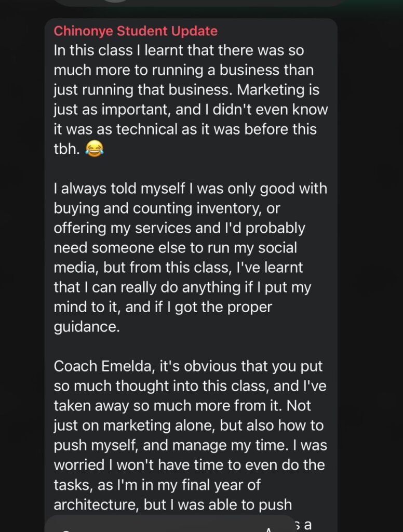Image resolution: width=403 pixels, height=532 pixels.
Task: Click the word 'architecture' in the last line
Action: pos(98,504)
